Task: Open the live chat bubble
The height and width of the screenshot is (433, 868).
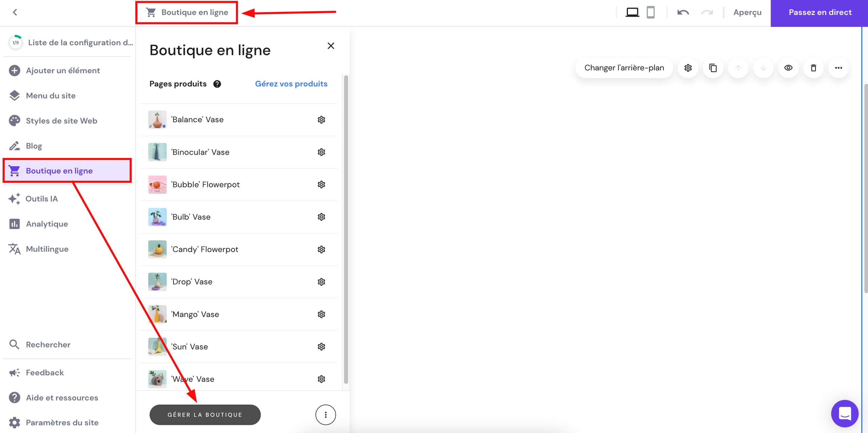Action: [x=845, y=413]
